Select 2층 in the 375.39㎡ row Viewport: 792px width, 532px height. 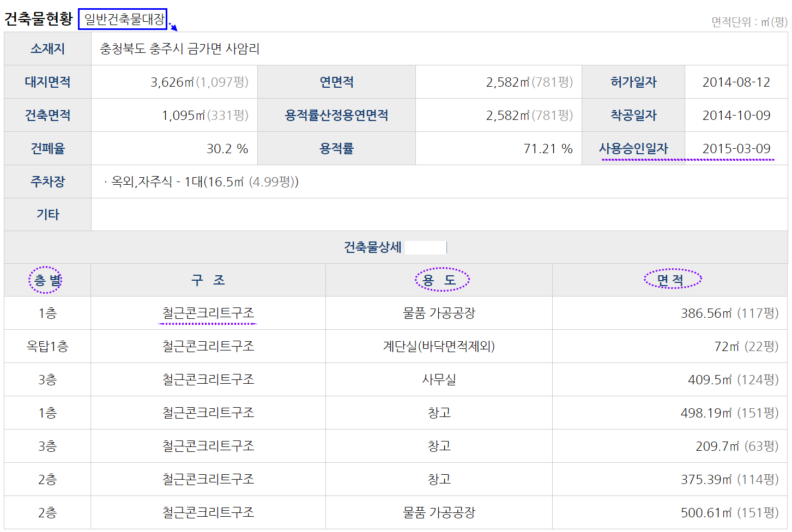pyautogui.click(x=47, y=479)
